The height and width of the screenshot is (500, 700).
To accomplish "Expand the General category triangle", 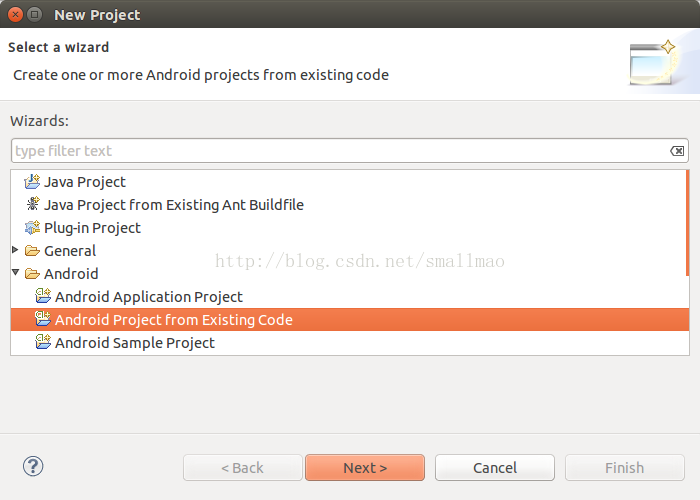I will (x=15, y=250).
